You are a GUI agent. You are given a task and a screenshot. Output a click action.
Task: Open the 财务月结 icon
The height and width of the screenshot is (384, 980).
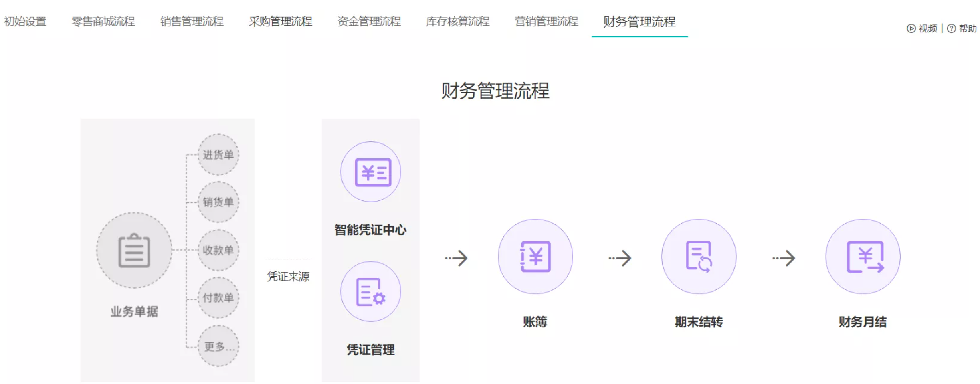(863, 257)
